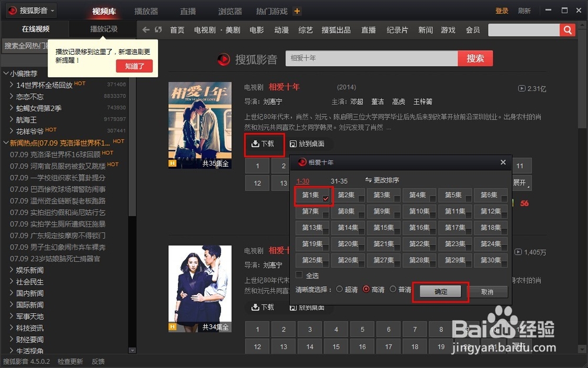Check the 第9集 episode checkbox

397,215
